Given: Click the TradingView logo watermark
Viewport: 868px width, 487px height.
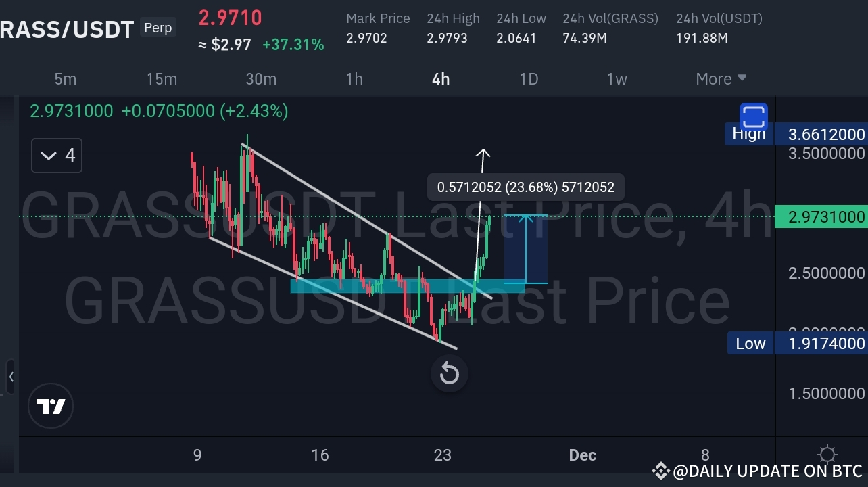Looking at the screenshot, I should click(51, 406).
